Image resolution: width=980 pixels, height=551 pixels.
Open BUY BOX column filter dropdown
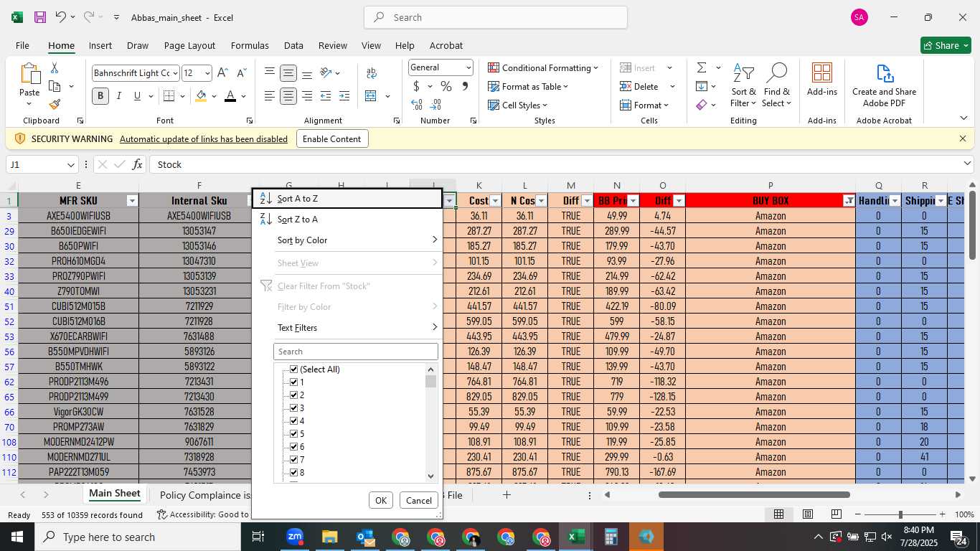point(849,201)
